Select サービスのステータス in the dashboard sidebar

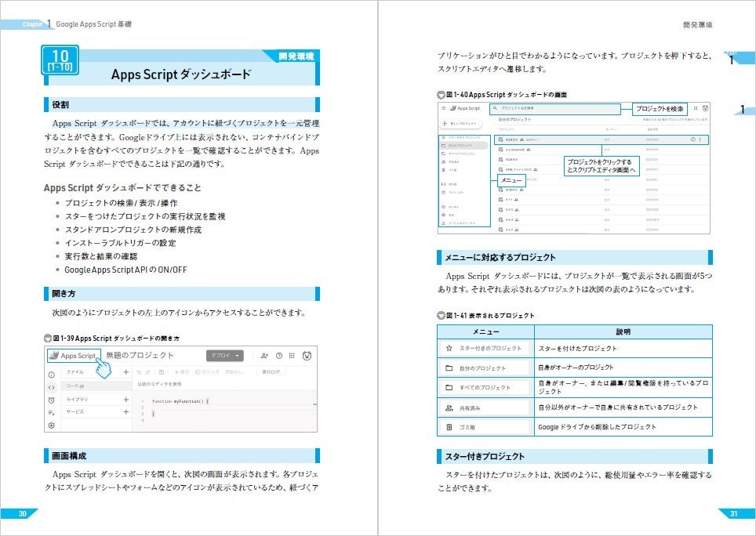click(x=459, y=223)
